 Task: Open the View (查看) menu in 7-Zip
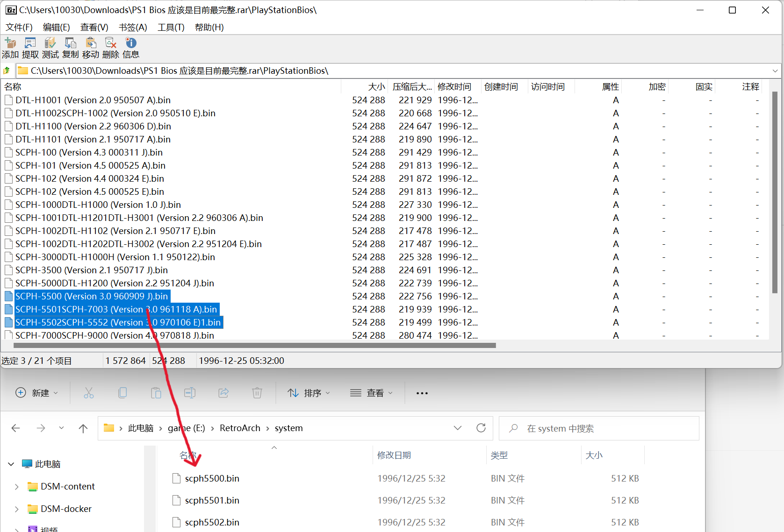click(x=94, y=28)
